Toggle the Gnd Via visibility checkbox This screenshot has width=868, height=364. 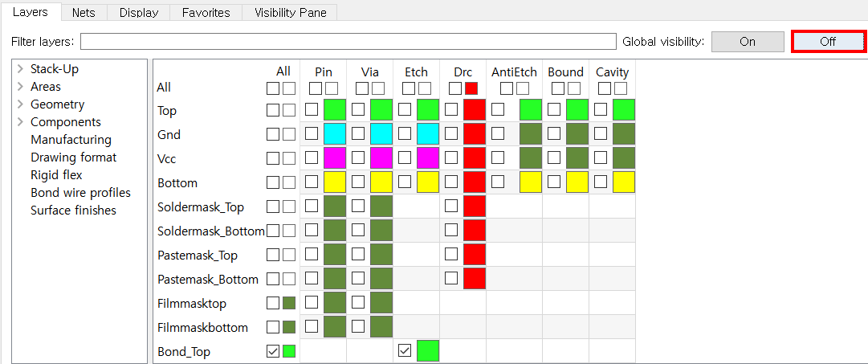point(358,133)
